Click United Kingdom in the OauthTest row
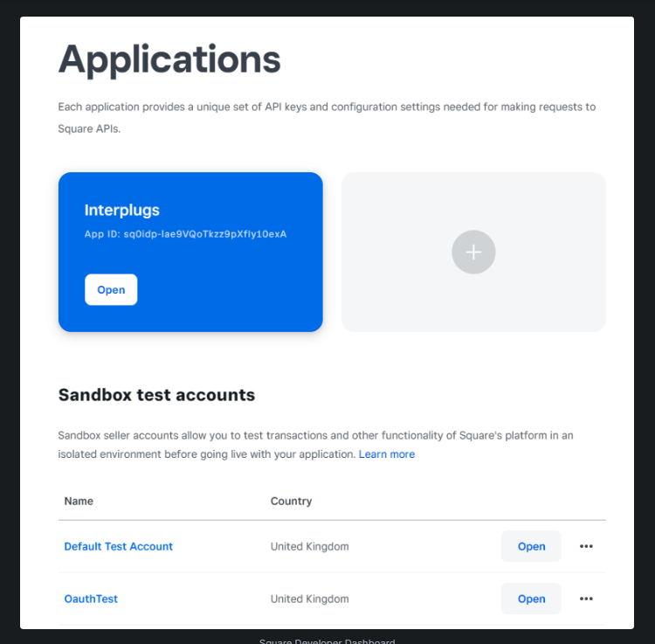Viewport: 655px width, 644px height. click(x=309, y=599)
